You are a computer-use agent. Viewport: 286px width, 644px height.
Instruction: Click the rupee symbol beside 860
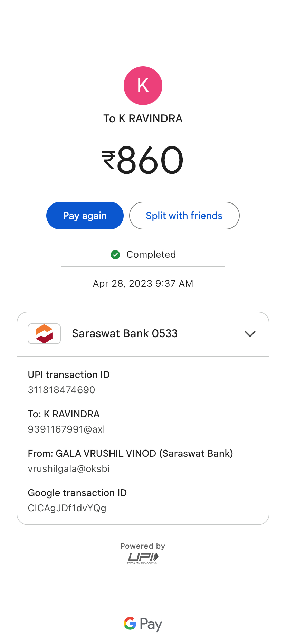(108, 160)
